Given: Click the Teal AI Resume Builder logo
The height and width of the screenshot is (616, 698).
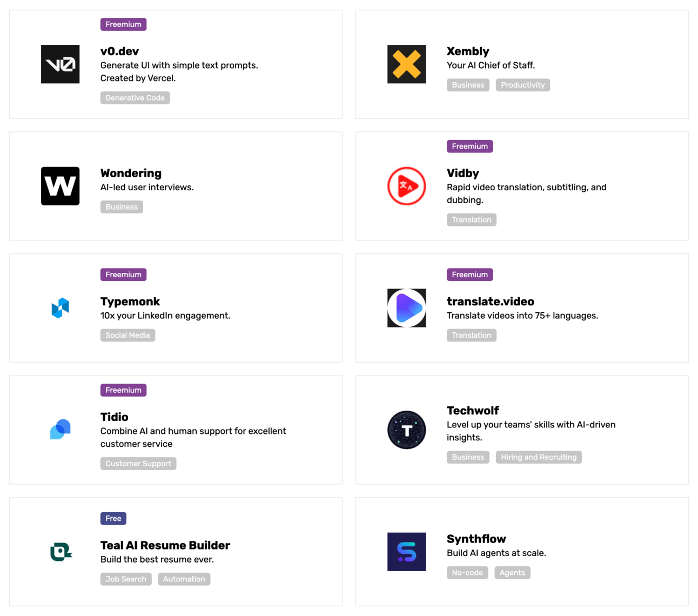Looking at the screenshot, I should pyautogui.click(x=61, y=552).
